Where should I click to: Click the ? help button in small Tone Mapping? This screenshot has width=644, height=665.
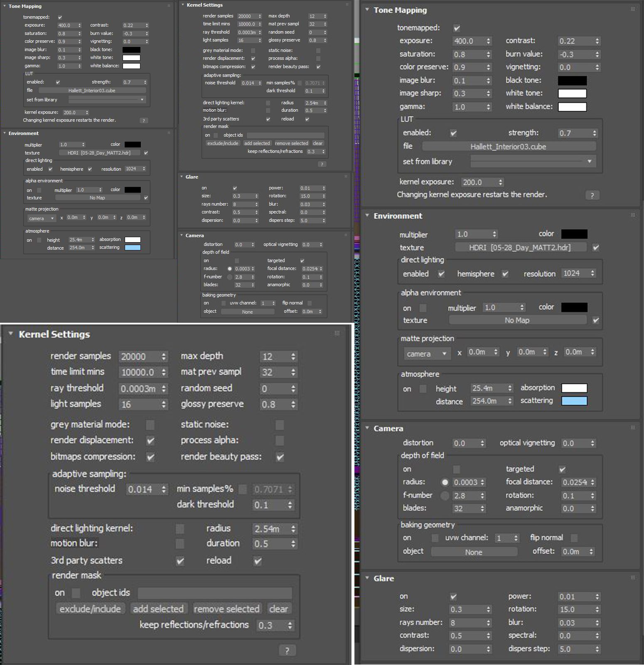point(144,120)
